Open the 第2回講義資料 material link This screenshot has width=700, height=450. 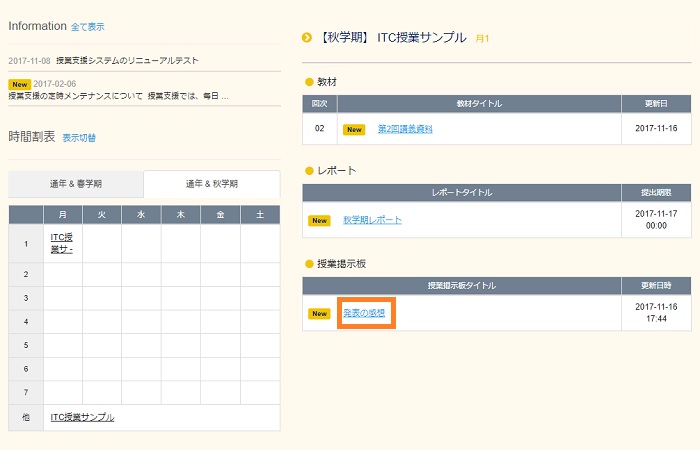point(405,129)
